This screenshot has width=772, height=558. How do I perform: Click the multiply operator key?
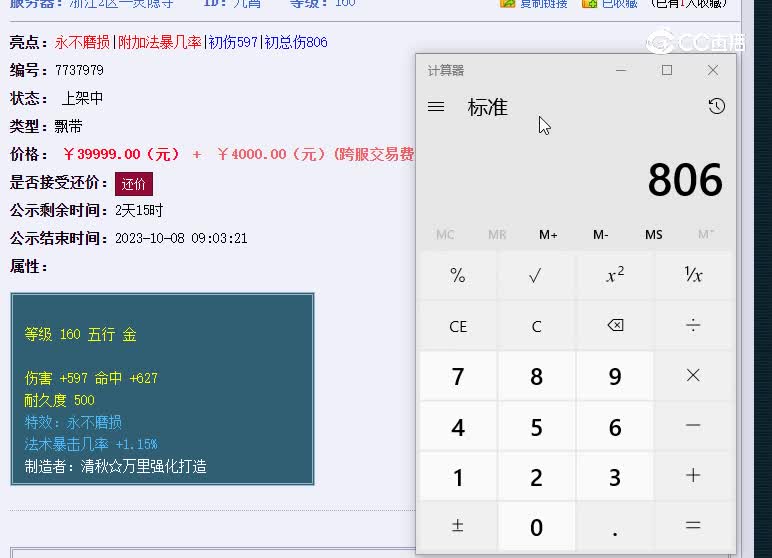pyautogui.click(x=693, y=376)
